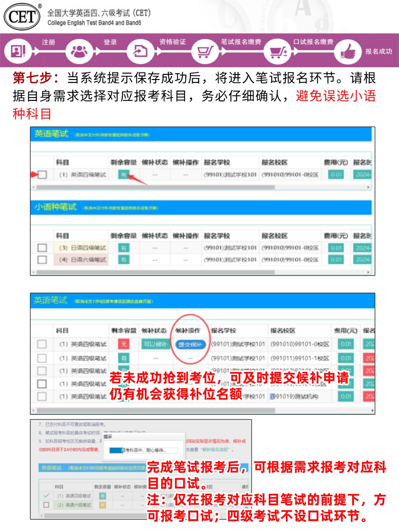Click left scroll arrow of the 候补 table
The image size is (399, 532).
pyautogui.click(x=33, y=410)
